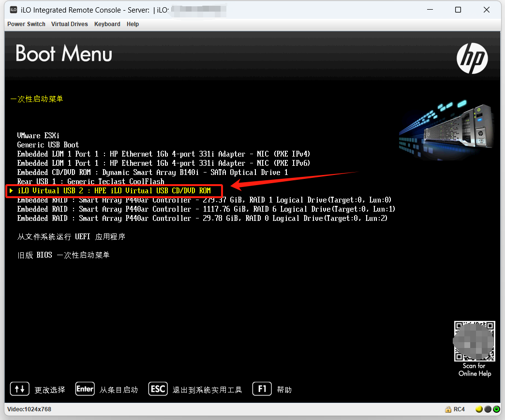Open the Power Switch menu

tap(26, 24)
